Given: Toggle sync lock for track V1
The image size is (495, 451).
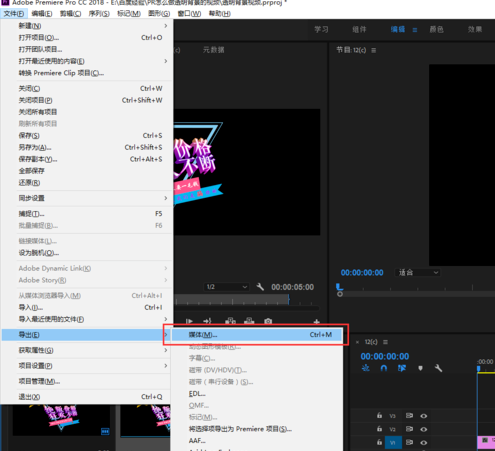Looking at the screenshot, I should tap(409, 442).
